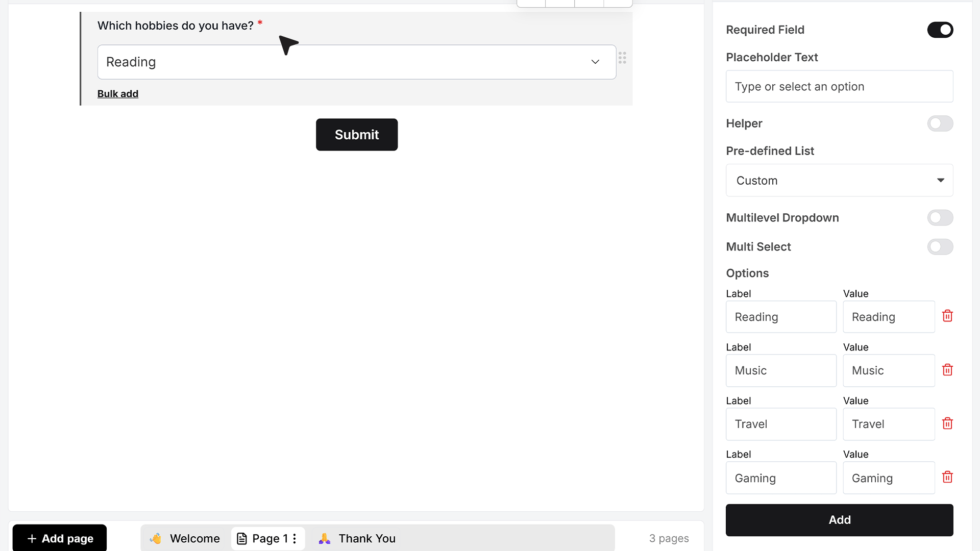Grab the field drag handle dots
The image size is (980, 551).
point(622,58)
